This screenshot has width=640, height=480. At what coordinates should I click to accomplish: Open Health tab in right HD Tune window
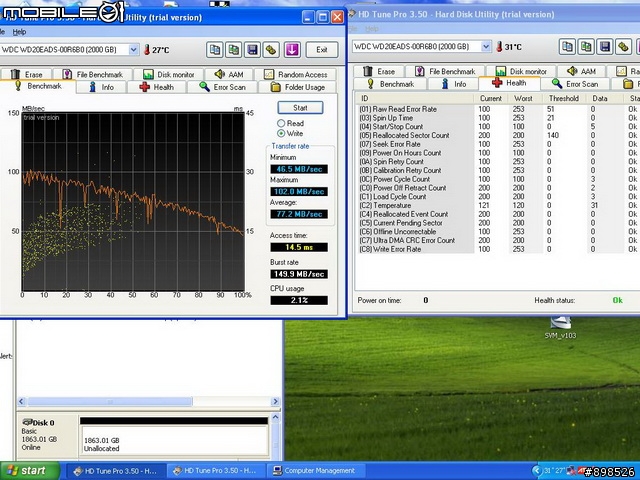point(510,83)
